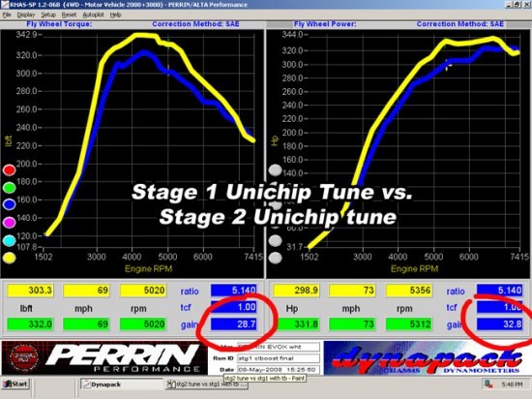Screen dimensions: 532x399
Task: Click Engine RPM label under torque graph
Action: tap(149, 269)
